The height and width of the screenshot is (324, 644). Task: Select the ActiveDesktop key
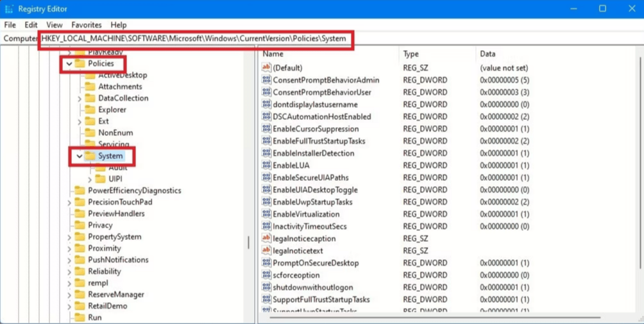click(123, 75)
